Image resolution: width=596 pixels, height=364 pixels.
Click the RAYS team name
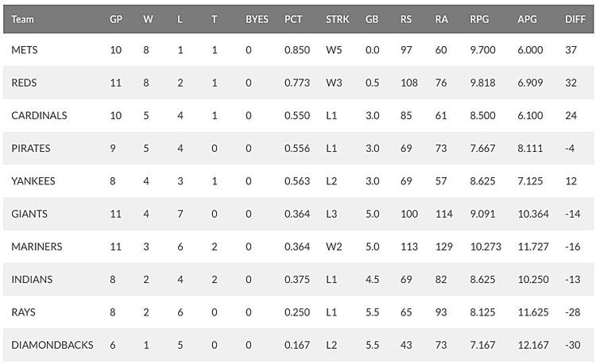23,312
